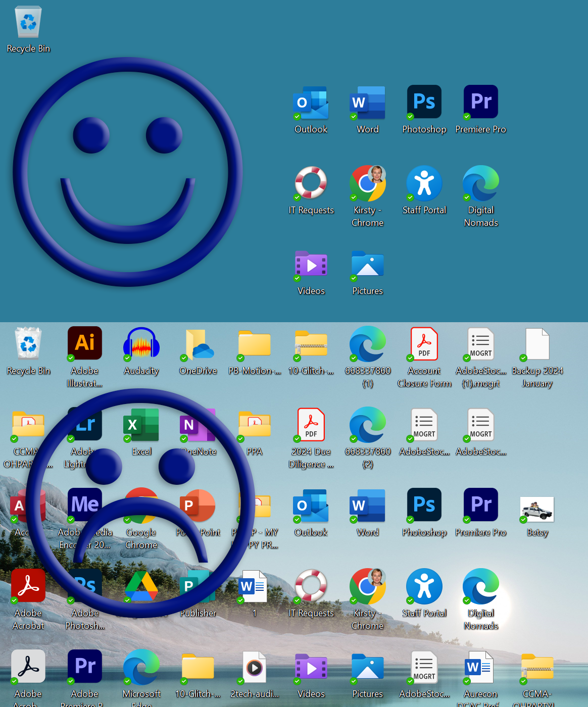Launch Adobe Media Encoder 2024
Screen dimensions: 588x707
coord(84,505)
